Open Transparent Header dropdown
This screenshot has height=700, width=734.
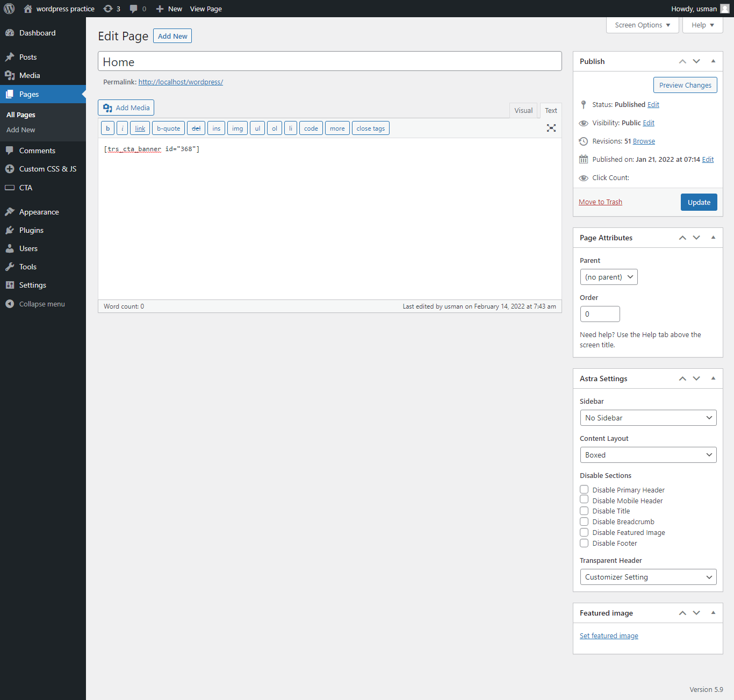point(648,577)
